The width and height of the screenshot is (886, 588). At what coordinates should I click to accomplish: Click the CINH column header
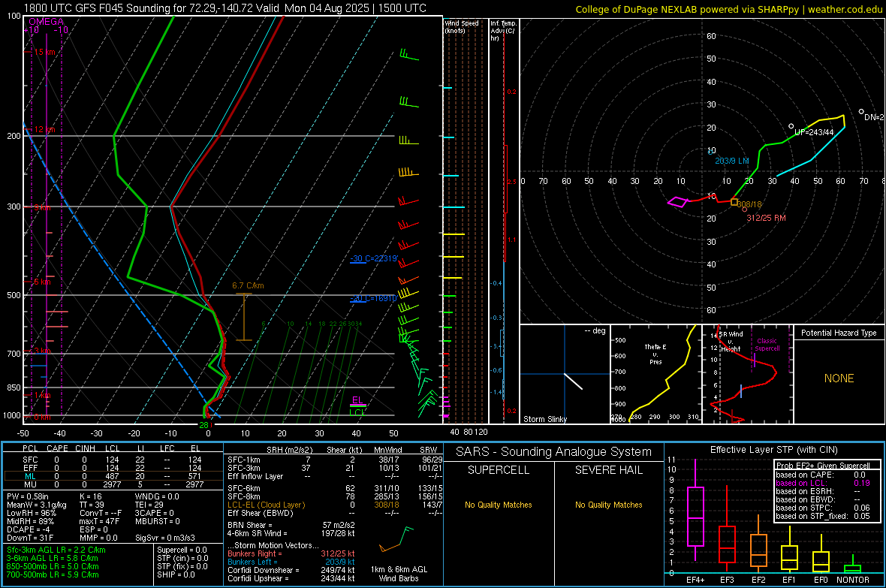[x=86, y=448]
